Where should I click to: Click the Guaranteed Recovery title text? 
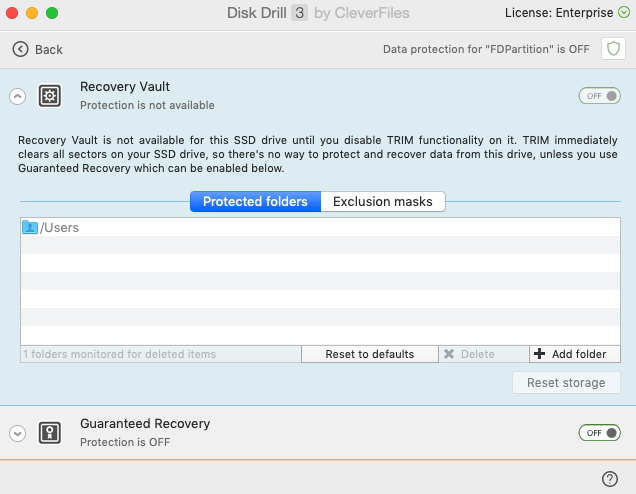click(x=145, y=423)
